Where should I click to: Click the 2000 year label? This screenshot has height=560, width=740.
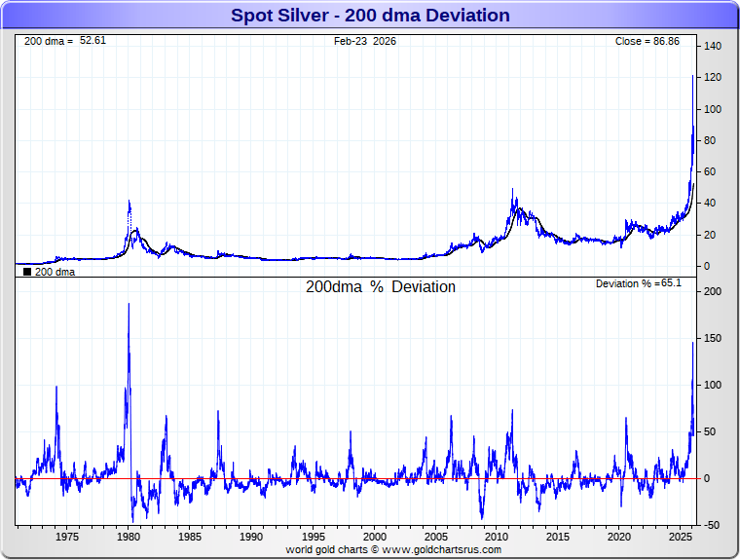tap(375, 537)
